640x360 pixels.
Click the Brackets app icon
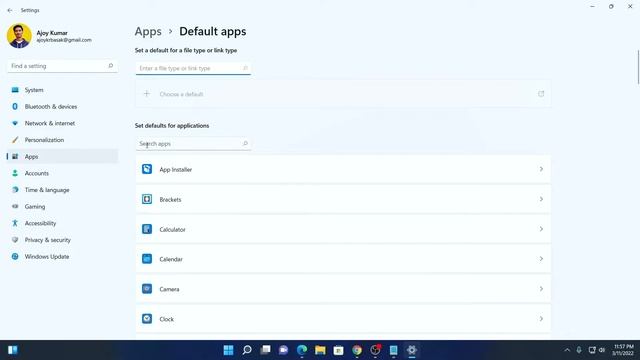147,199
